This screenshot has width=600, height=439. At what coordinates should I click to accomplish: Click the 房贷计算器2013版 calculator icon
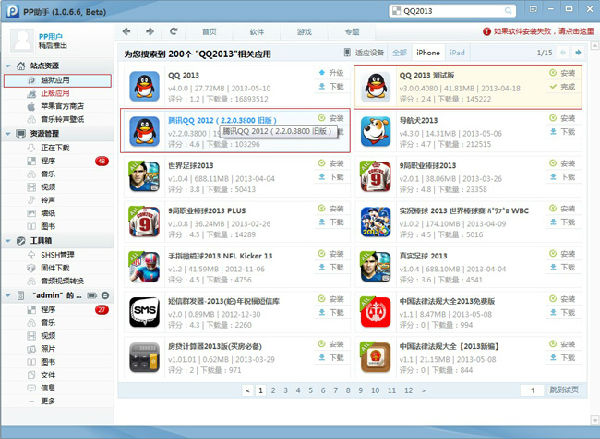tap(144, 357)
